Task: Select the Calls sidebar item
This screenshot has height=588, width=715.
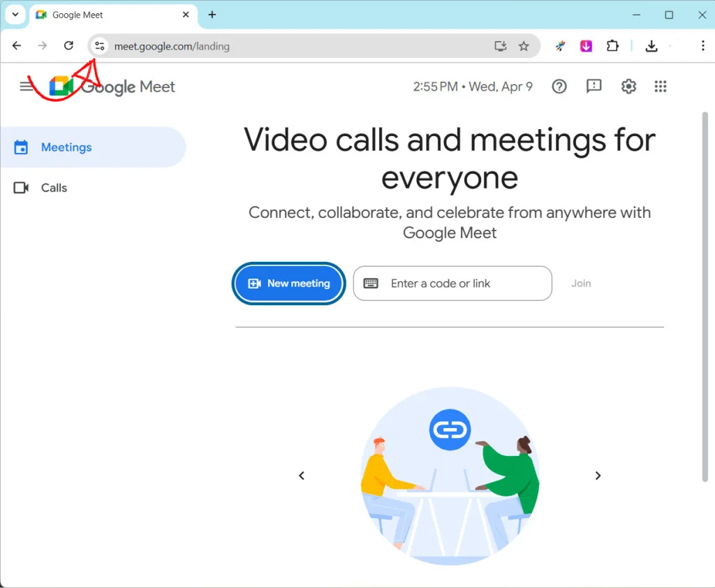Action: (93, 187)
